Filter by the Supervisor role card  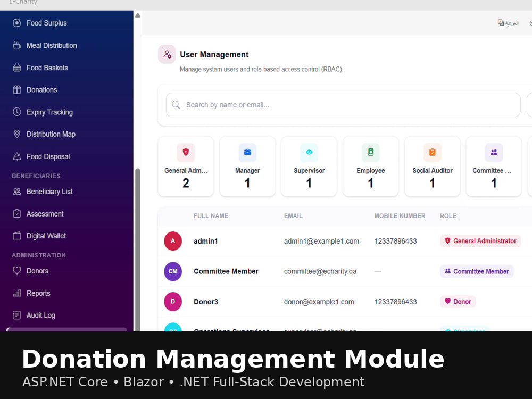click(309, 167)
